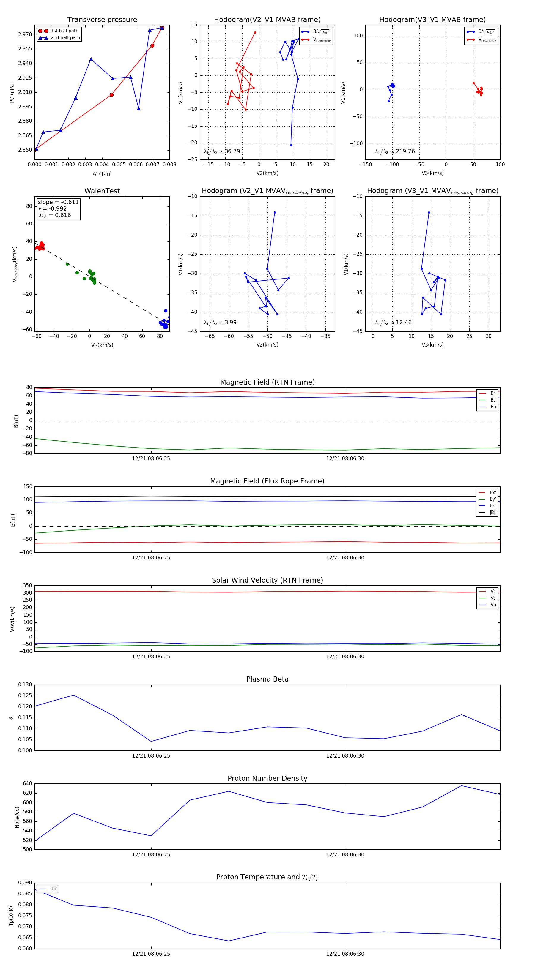Image resolution: width=535 pixels, height=980 pixels.
Task: Click the 08:06:25 tick label under Solar Wind Velocity
Action: click(x=151, y=656)
